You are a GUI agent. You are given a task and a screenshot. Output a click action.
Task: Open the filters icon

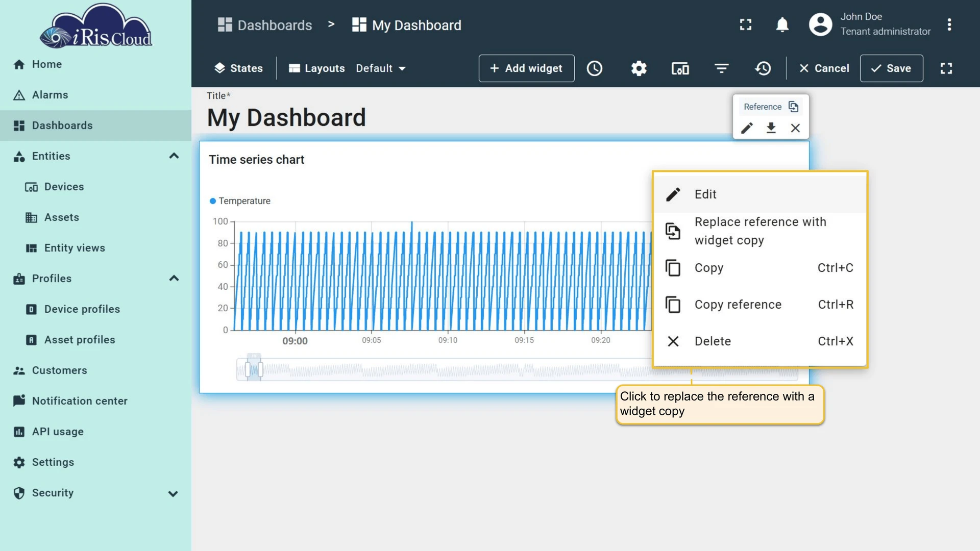coord(721,68)
